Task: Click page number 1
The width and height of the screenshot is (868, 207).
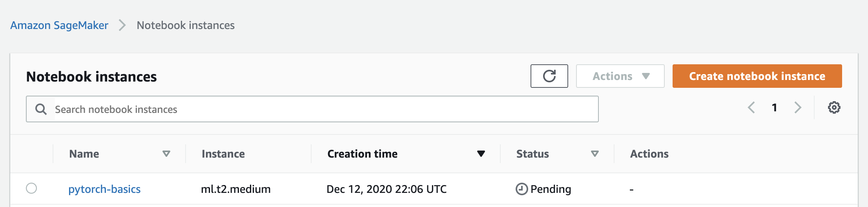Action: [x=774, y=107]
